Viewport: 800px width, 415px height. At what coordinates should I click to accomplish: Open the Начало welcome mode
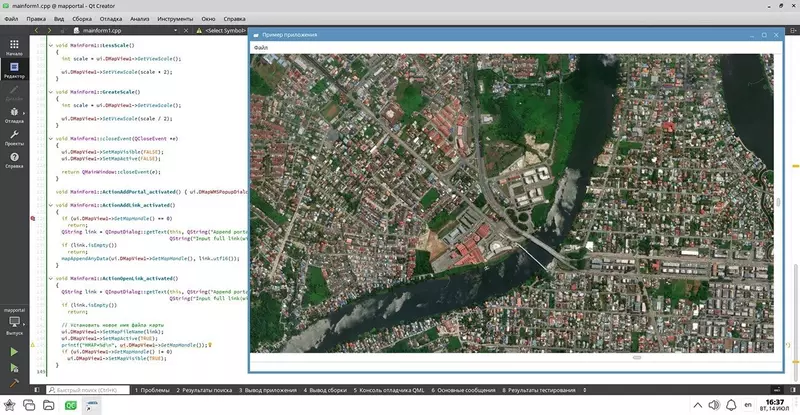click(x=14, y=47)
